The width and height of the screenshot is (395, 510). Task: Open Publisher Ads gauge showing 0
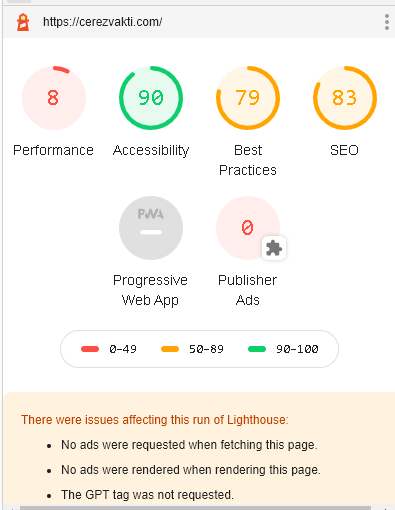coord(248,228)
